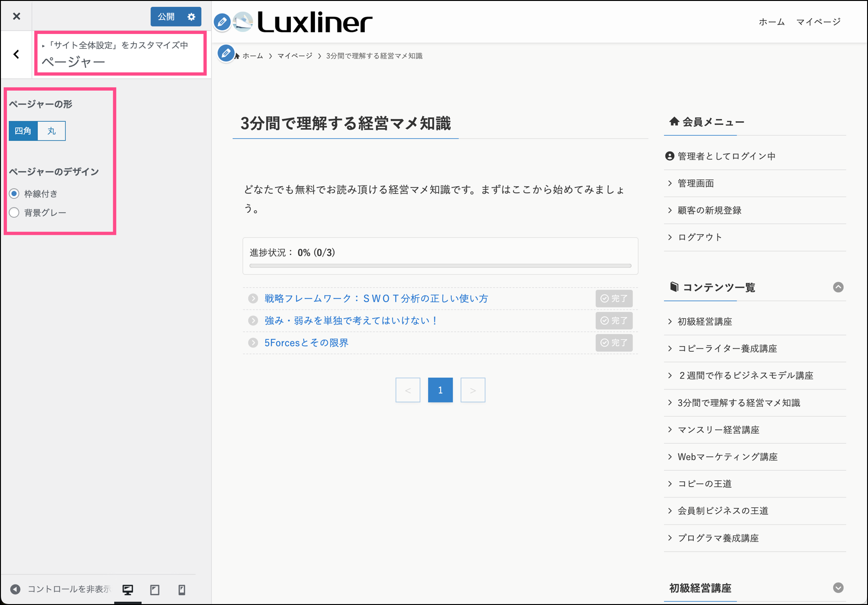Select the 背景グレー radio button
This screenshot has width=868, height=605.
click(x=14, y=213)
